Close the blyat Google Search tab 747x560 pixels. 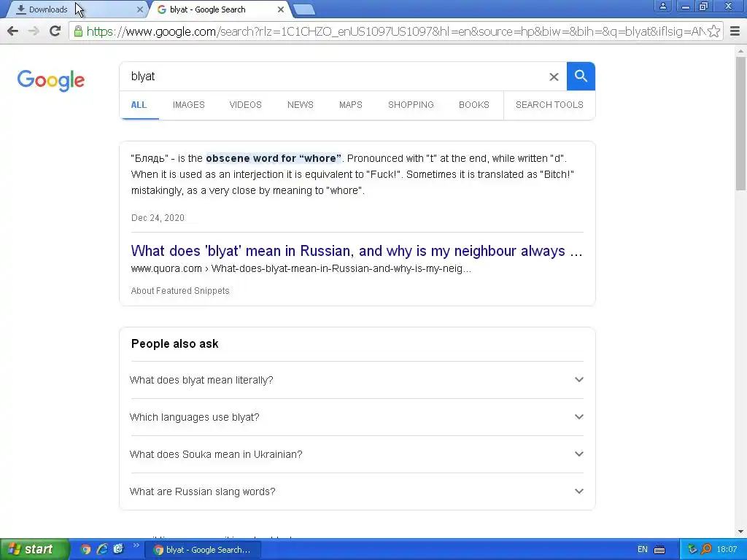coord(281,9)
